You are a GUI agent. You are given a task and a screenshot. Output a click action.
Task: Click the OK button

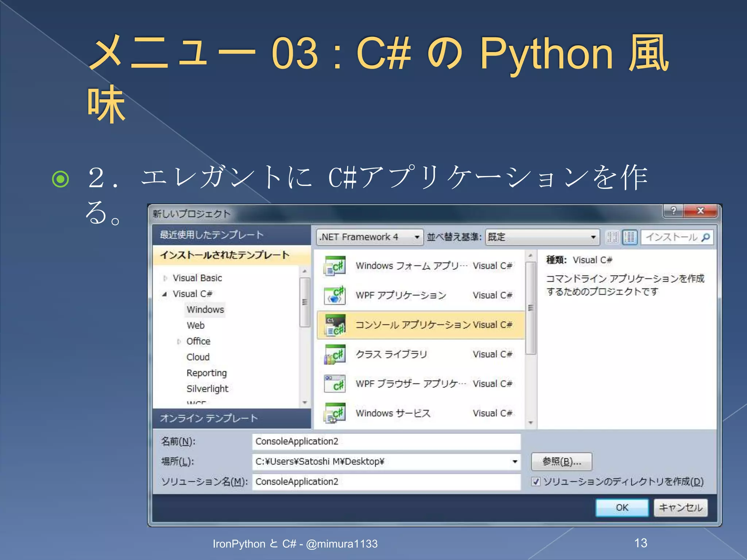(622, 507)
